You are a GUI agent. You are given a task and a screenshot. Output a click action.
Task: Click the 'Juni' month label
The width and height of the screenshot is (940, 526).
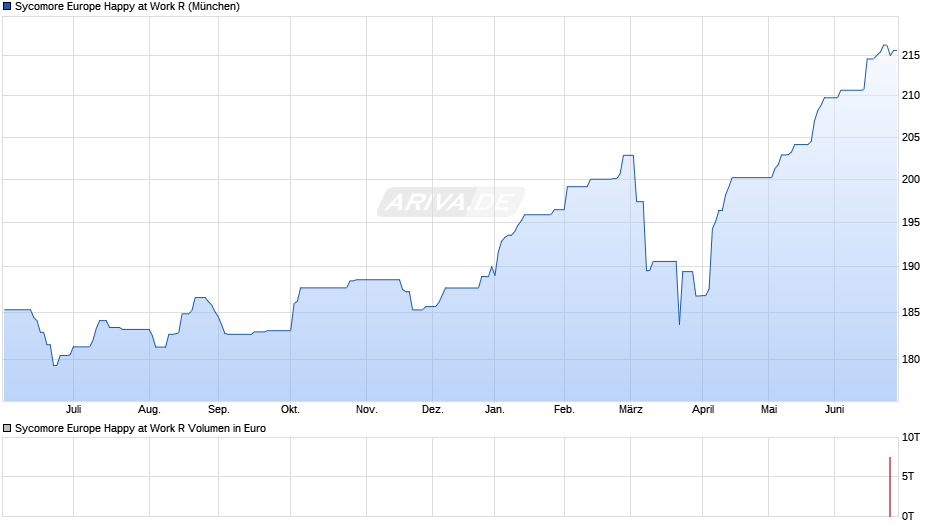click(834, 410)
